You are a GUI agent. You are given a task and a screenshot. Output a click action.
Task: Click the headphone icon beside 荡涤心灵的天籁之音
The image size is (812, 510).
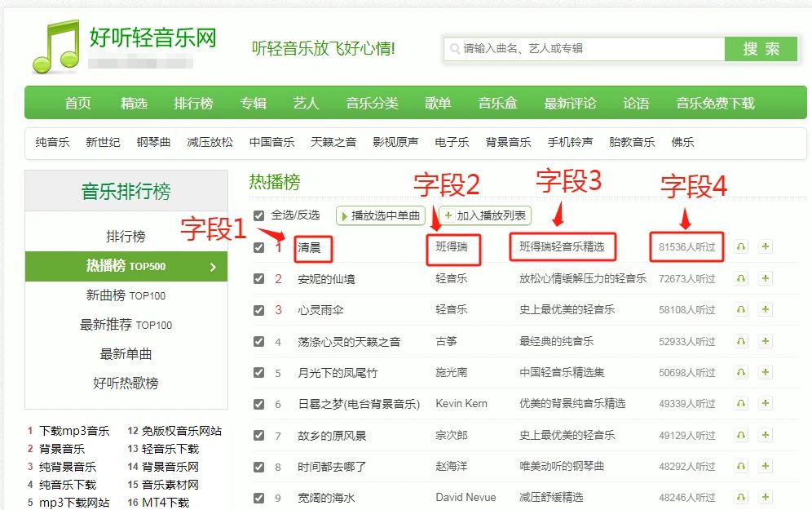(x=740, y=341)
